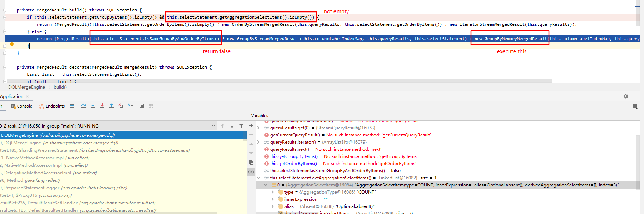
Task: Close the Application debug tab
Action: 27,96
